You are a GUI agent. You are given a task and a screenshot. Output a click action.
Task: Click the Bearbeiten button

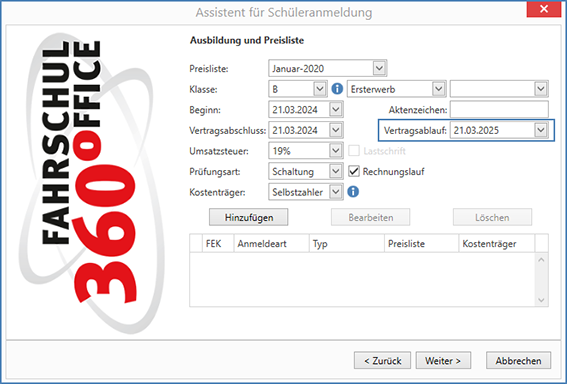coord(371,217)
